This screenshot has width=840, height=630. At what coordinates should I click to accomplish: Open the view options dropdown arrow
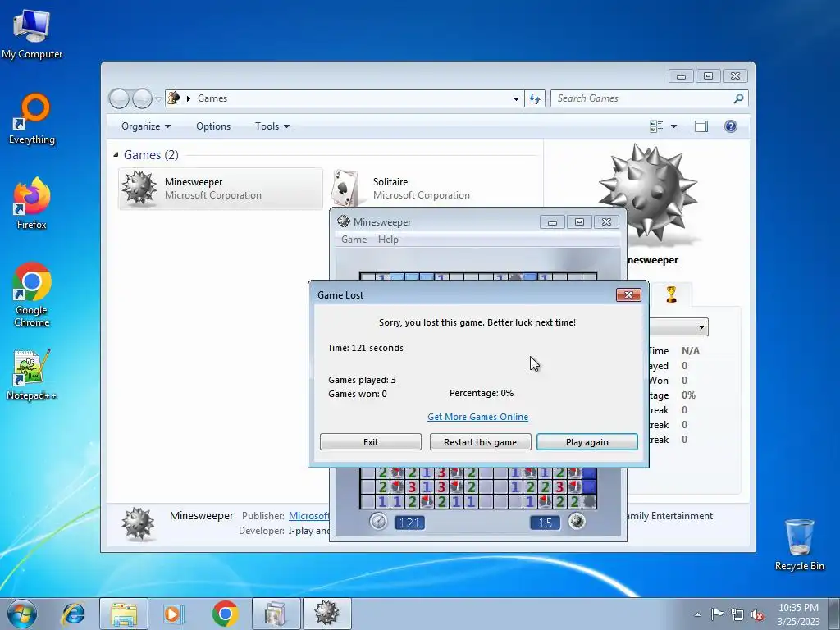(x=674, y=126)
